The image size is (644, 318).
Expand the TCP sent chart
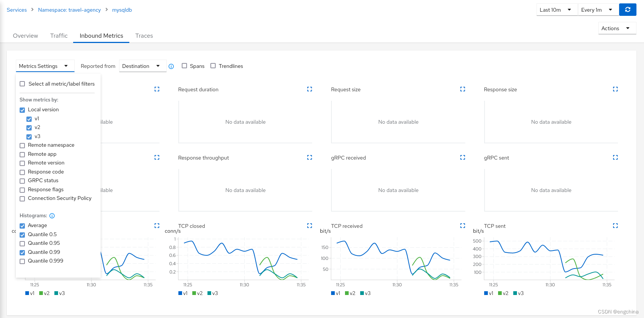[615, 226]
